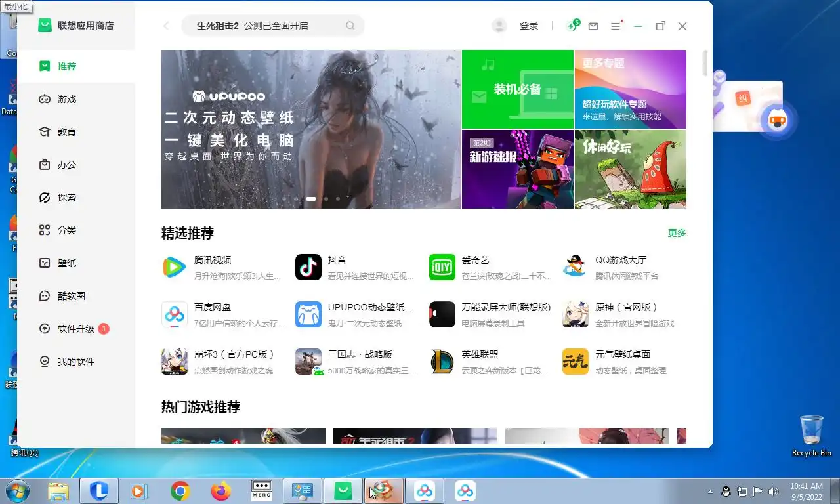Click the 腾讯视频 title text
840x504 pixels.
[213, 260]
